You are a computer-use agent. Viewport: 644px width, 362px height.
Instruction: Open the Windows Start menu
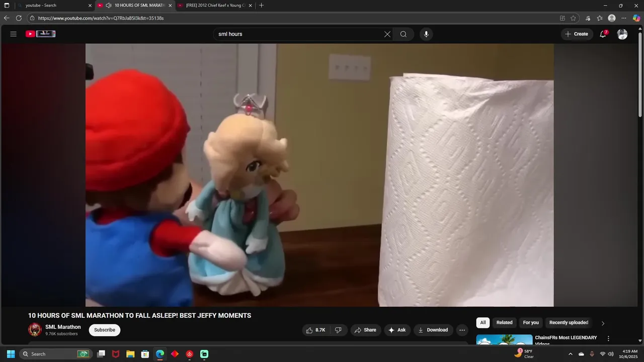coord(11,354)
